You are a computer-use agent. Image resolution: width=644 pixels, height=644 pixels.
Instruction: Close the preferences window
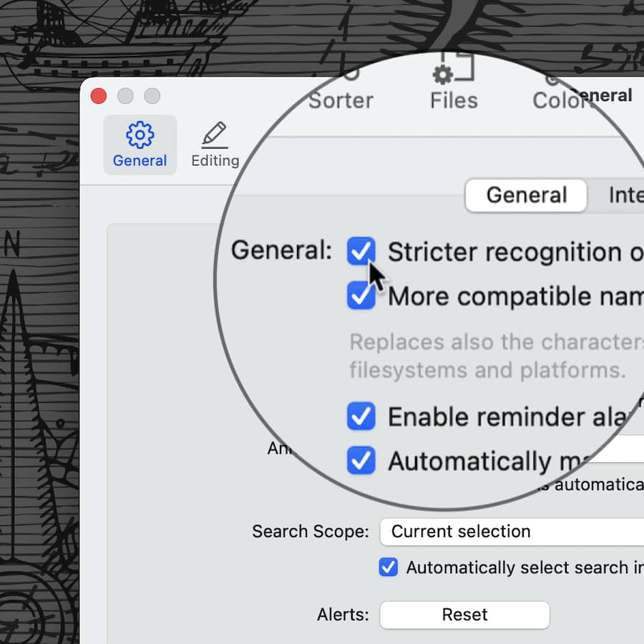click(x=99, y=96)
